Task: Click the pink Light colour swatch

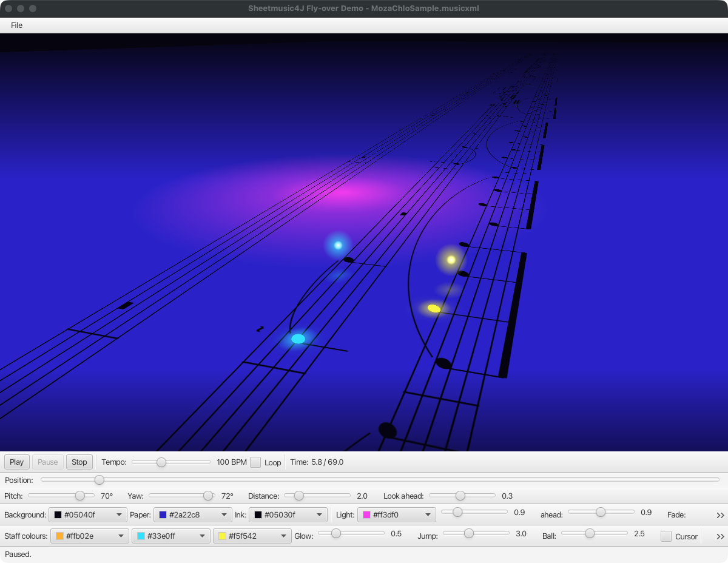Action: (x=366, y=515)
